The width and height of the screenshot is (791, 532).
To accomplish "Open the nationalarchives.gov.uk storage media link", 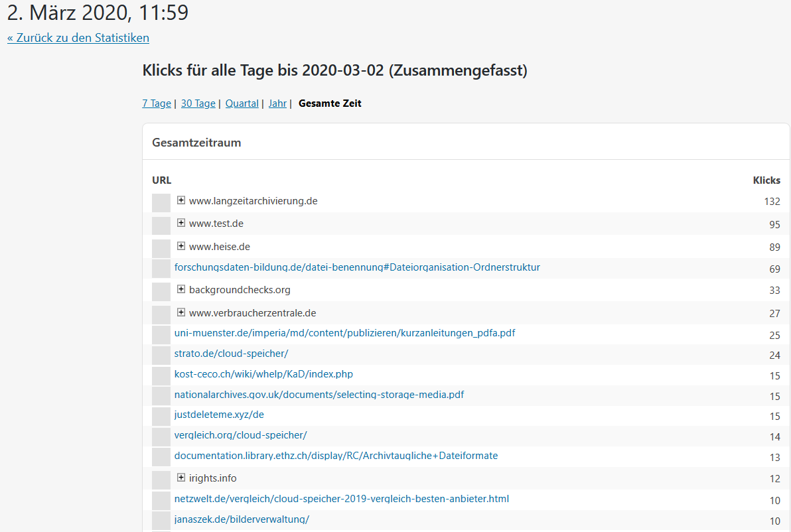I will (319, 395).
